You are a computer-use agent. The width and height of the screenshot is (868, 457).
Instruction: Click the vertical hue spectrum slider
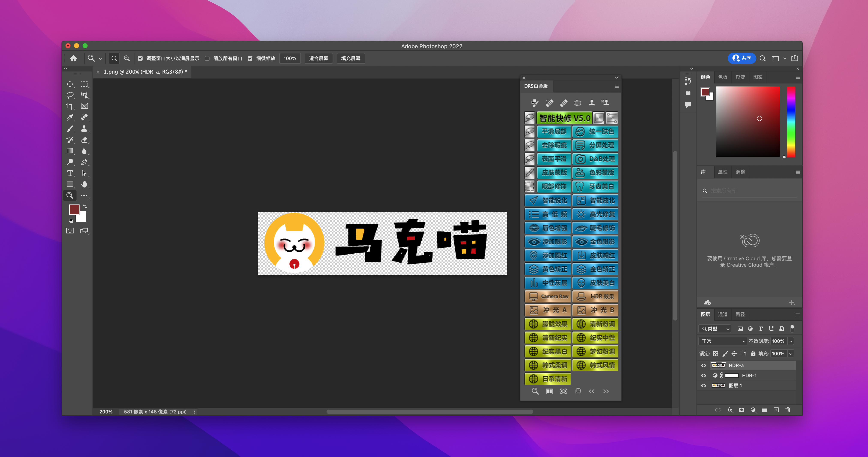coord(791,121)
